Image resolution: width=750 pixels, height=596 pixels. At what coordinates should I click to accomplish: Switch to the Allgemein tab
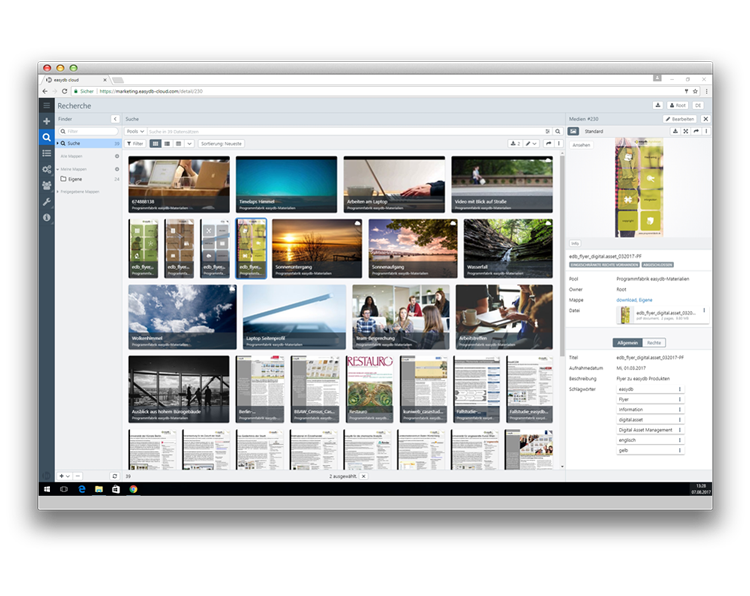coord(627,342)
